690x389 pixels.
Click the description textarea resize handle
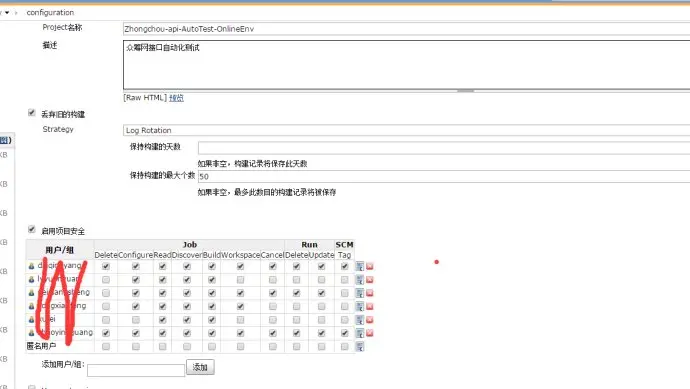pyautogui.click(x=466, y=91)
